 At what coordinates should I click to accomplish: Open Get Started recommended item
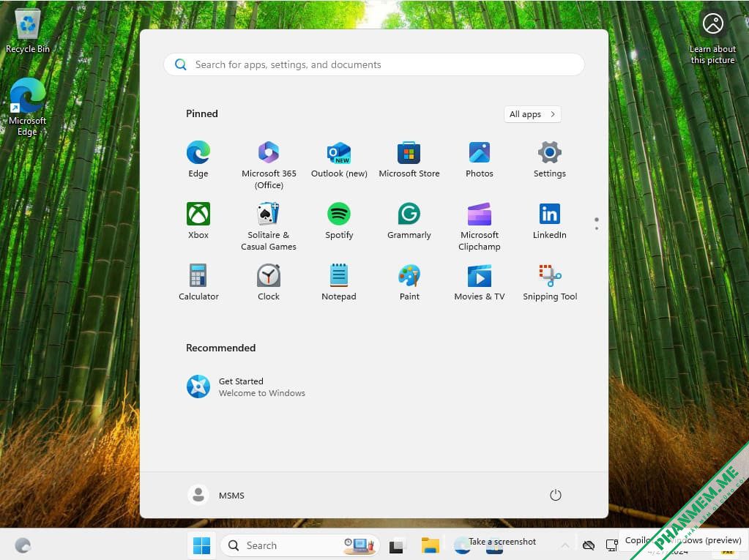245,387
